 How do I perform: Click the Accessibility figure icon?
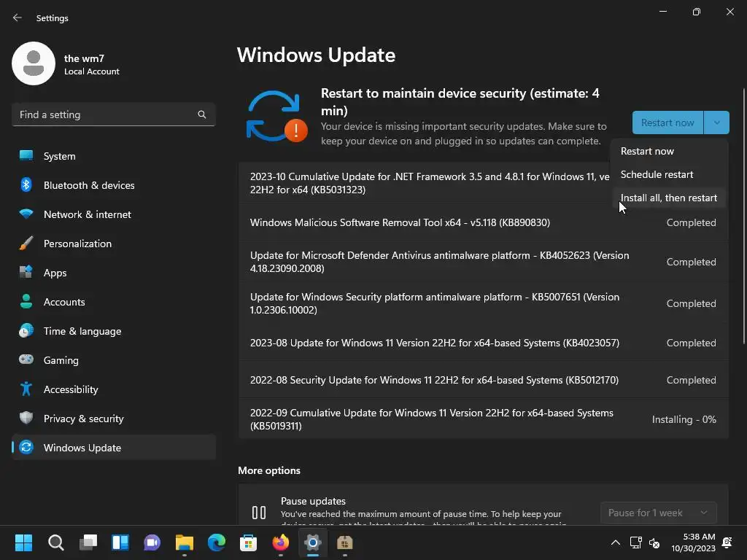coord(26,389)
